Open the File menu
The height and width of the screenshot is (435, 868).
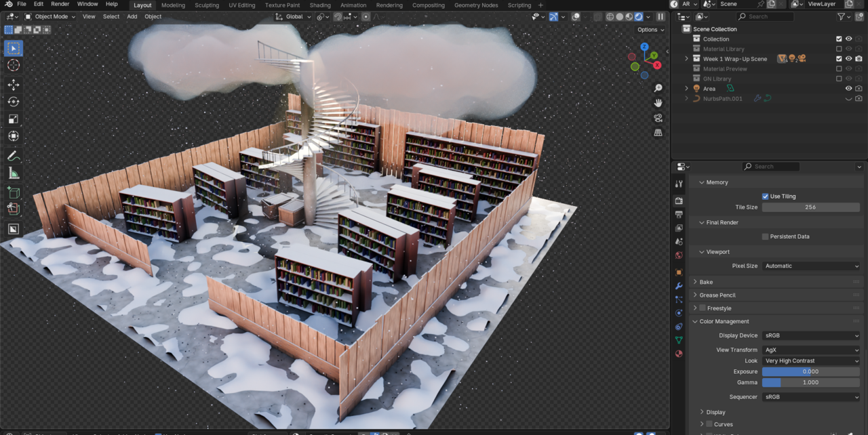point(22,4)
